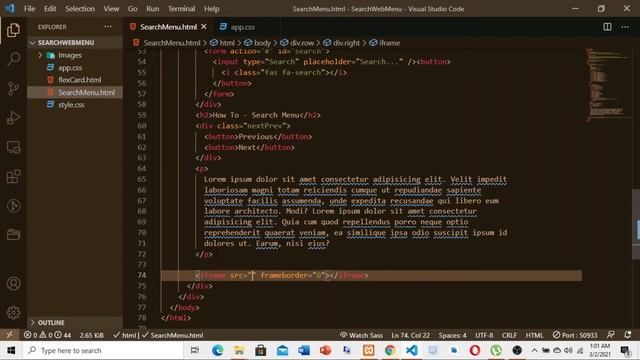Image resolution: width=640 pixels, height=360 pixels.
Task: Click Ln 74, Col 22 cursor position
Action: 410,335
